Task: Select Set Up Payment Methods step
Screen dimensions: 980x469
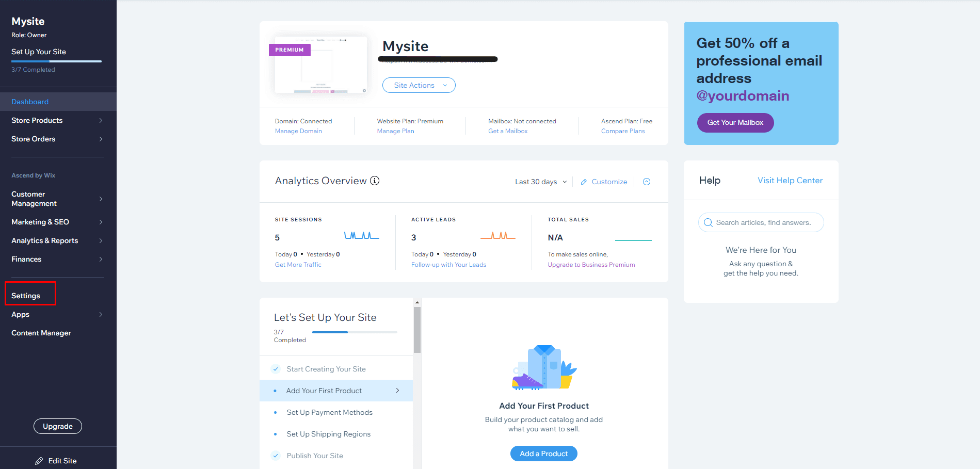Action: (336, 412)
